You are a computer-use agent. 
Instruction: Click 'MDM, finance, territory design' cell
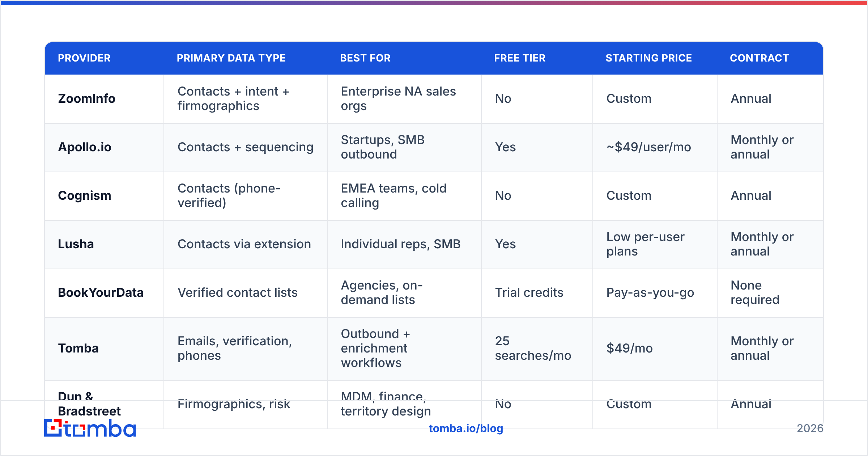(404, 404)
